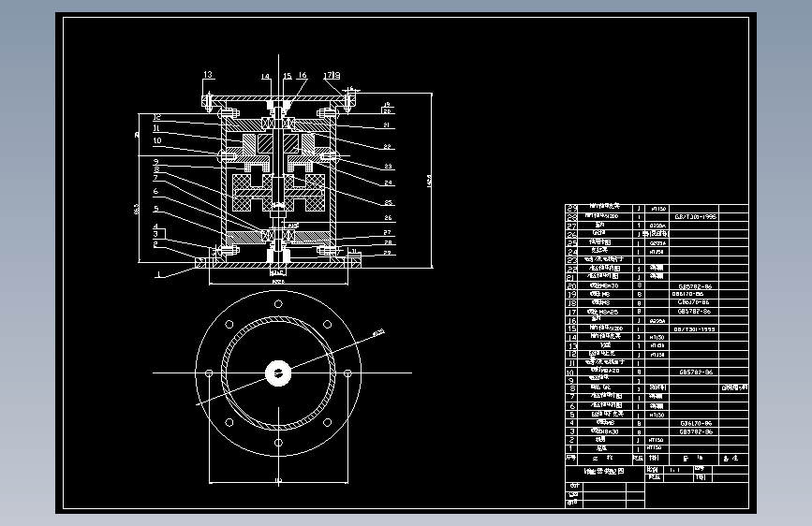Select scale value 1:1 in title block

tap(674, 470)
